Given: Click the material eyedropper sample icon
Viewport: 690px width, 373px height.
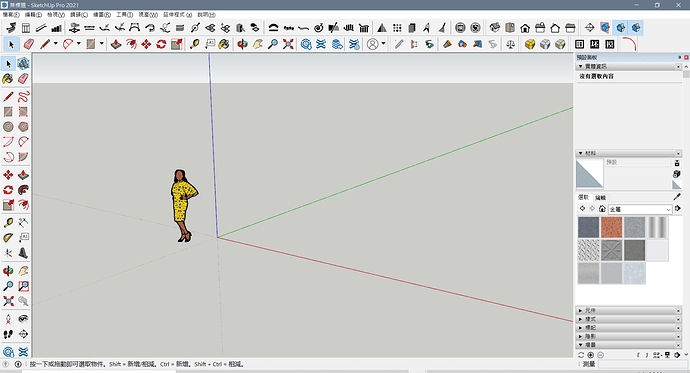Looking at the screenshot, I should [x=677, y=197].
